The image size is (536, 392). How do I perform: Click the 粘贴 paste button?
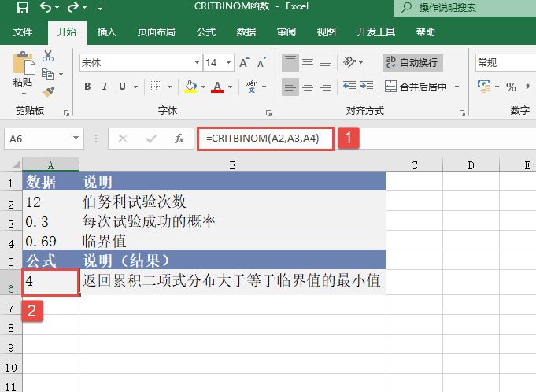click(23, 72)
